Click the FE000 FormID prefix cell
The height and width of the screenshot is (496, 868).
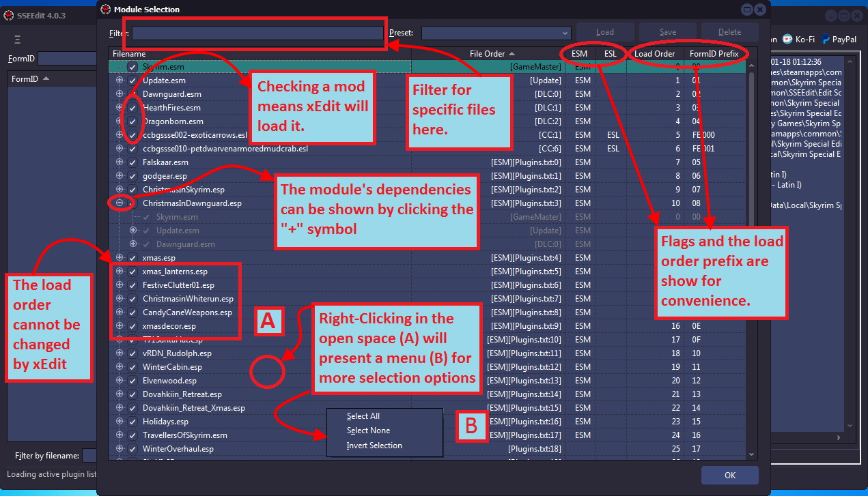pyautogui.click(x=703, y=135)
